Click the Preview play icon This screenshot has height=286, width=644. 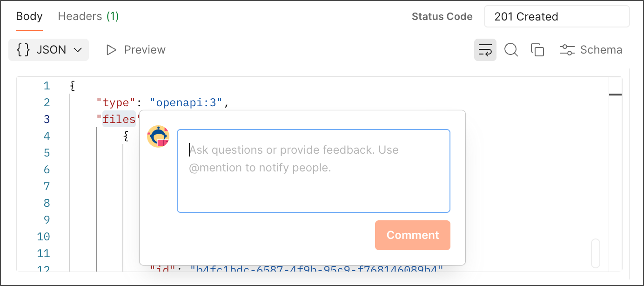click(111, 50)
